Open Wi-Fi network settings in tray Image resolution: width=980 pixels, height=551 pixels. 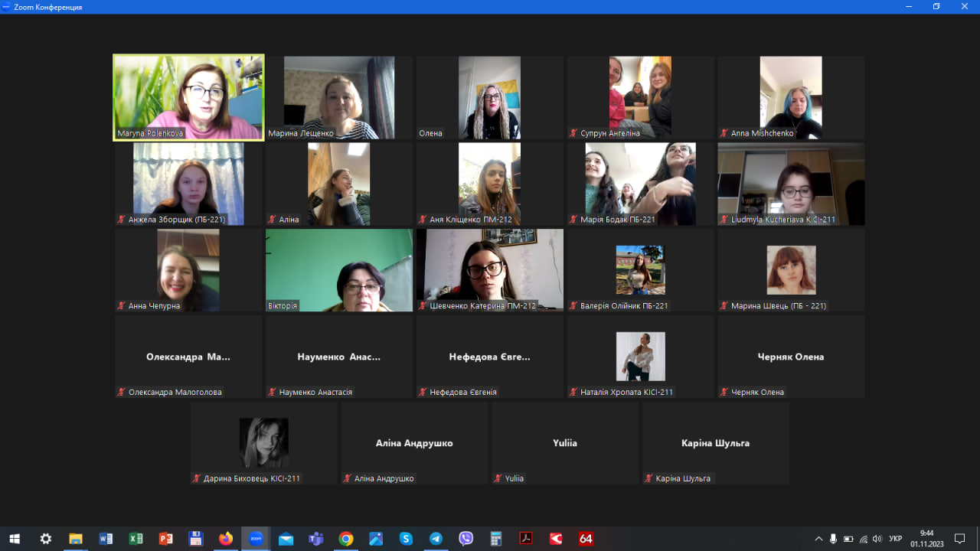(x=863, y=539)
